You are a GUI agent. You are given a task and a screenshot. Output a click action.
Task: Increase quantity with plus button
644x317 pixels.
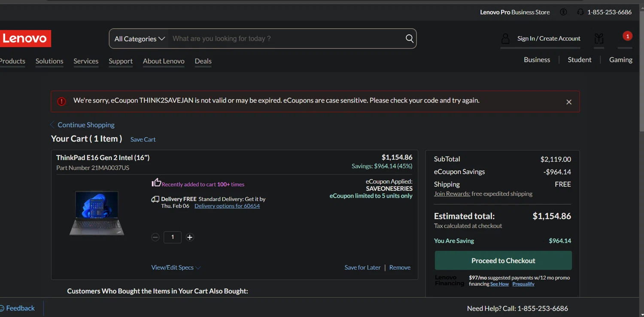coord(190,237)
